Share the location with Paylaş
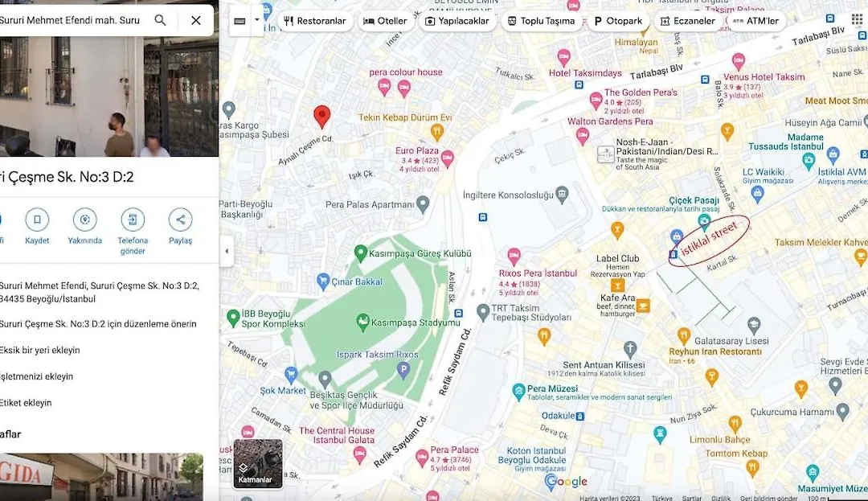Screen dimensions: 868x501 pos(181,227)
